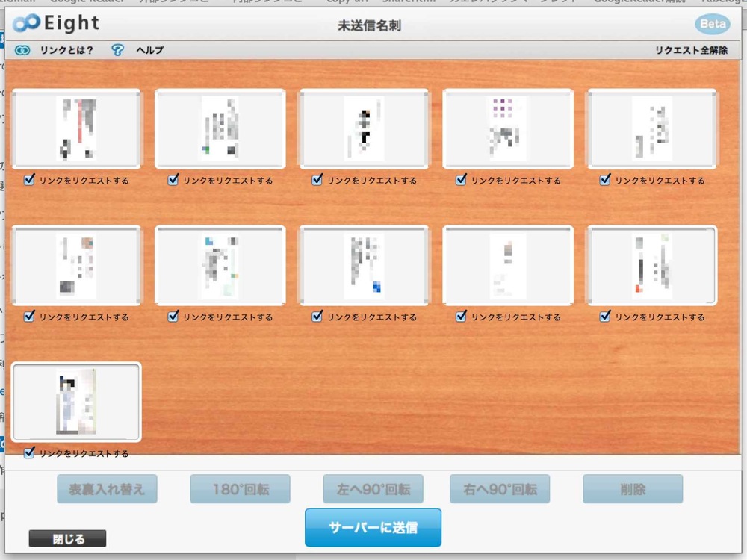Select the card thumbnail with purple dots
The image size is (747, 560).
[x=508, y=128]
